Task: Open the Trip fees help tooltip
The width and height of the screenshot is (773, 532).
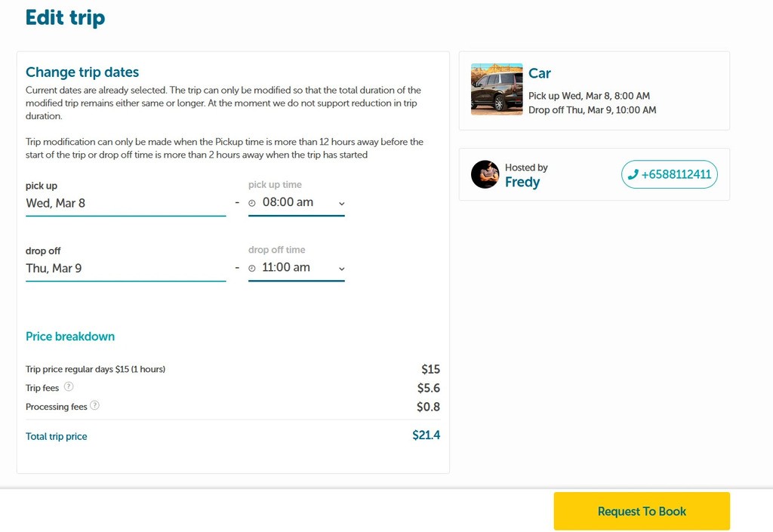Action: [68, 387]
